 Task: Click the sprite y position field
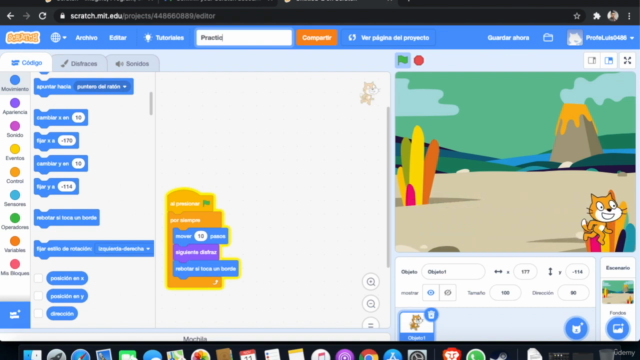pyautogui.click(x=577, y=271)
